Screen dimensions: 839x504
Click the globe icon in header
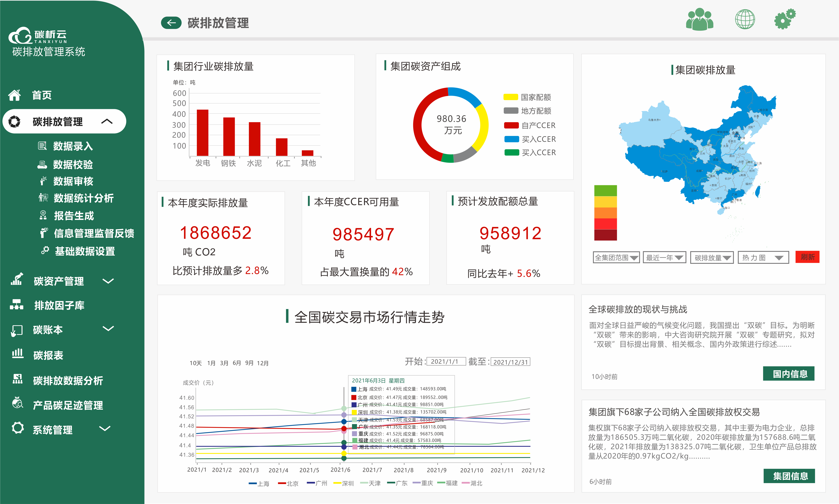pyautogui.click(x=745, y=19)
